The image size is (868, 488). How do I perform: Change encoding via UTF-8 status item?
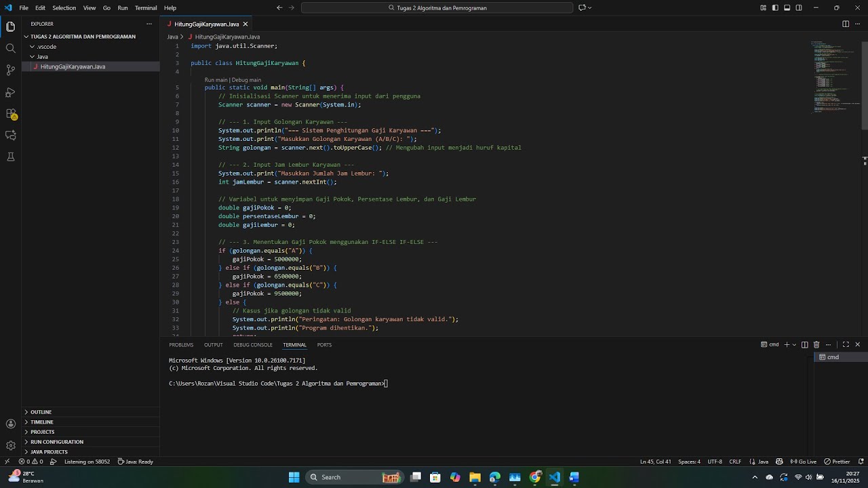click(x=715, y=462)
